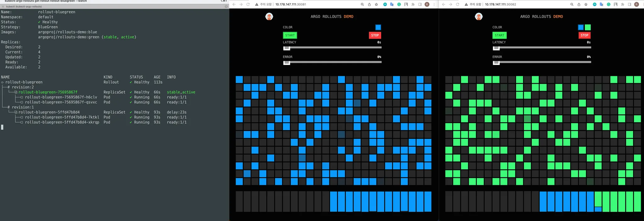
Task: Open Google Translate extension in 30081 window
Action: tap(392, 4)
